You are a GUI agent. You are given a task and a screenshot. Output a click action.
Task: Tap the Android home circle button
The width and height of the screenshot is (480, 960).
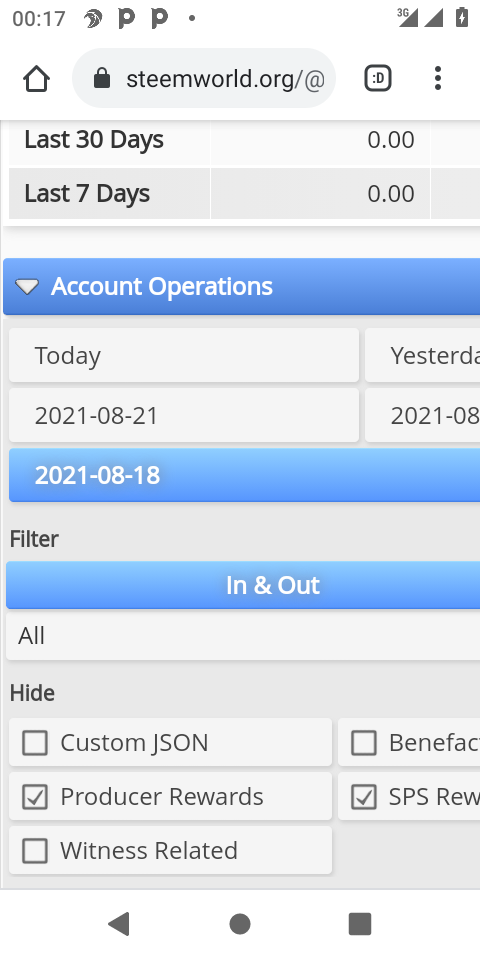[240, 923]
